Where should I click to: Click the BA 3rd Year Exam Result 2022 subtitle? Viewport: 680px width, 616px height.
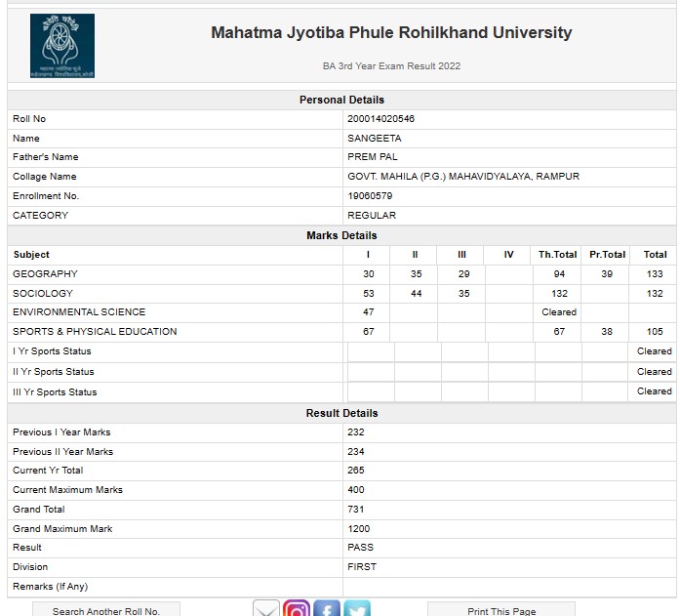coord(391,66)
